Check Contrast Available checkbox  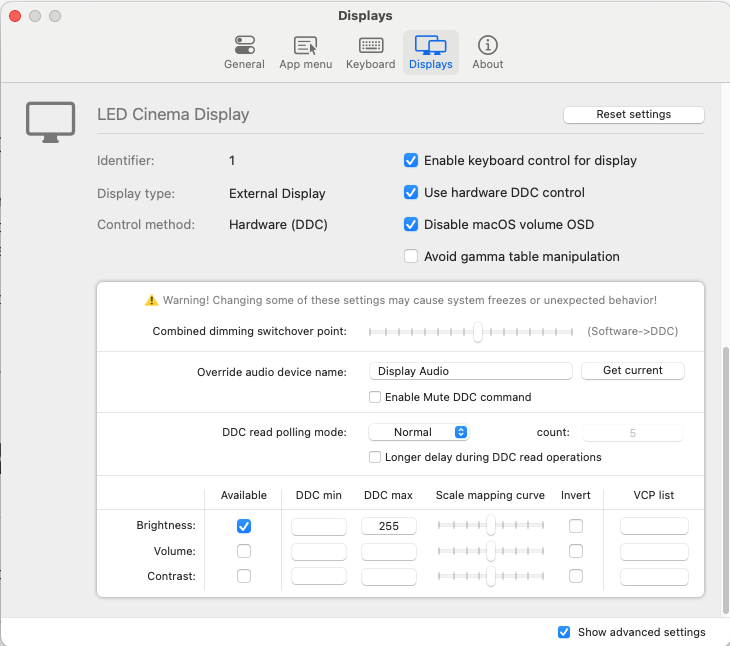click(244, 576)
